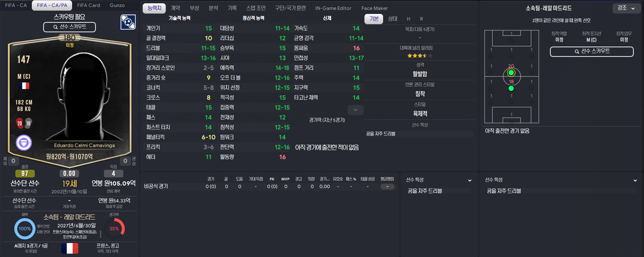Click the 활발함 personality text
This screenshot has width=644, height=257.
pyautogui.click(x=420, y=74)
